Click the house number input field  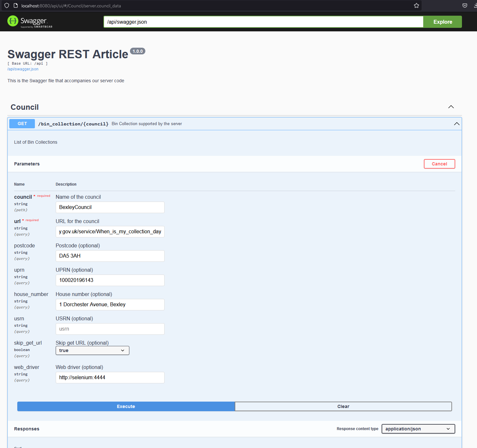click(x=110, y=305)
